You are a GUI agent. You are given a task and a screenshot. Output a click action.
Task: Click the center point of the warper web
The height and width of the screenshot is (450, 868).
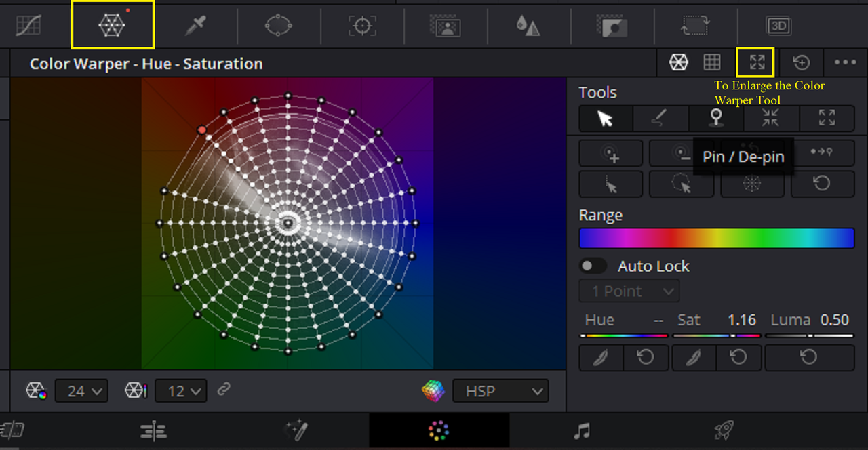[x=288, y=222]
